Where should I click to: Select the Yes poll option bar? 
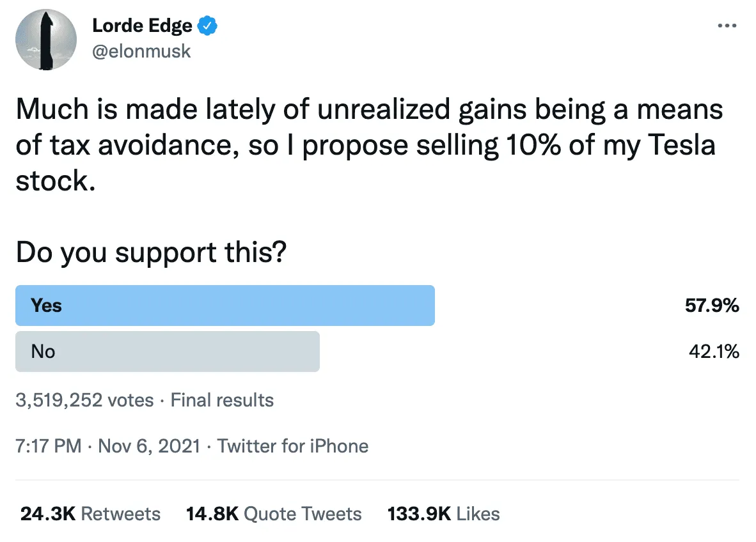click(x=225, y=306)
